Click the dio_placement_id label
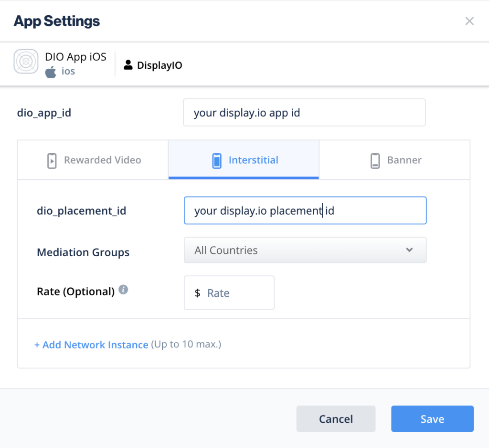Screen dimensions: 489x448 click(81, 211)
